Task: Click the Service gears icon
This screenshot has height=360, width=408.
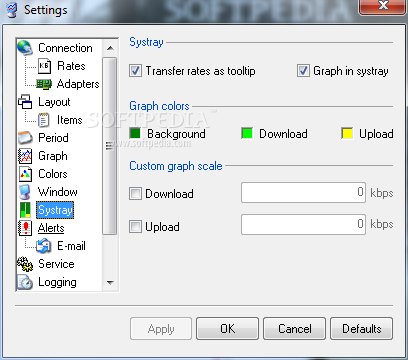Action: (x=25, y=264)
